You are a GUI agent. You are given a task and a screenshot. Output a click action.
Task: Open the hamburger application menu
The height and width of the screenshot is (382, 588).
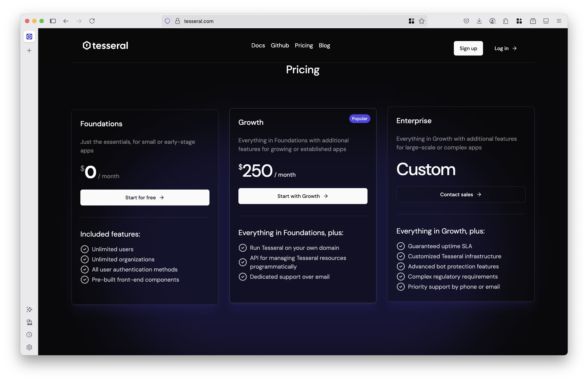click(x=559, y=21)
